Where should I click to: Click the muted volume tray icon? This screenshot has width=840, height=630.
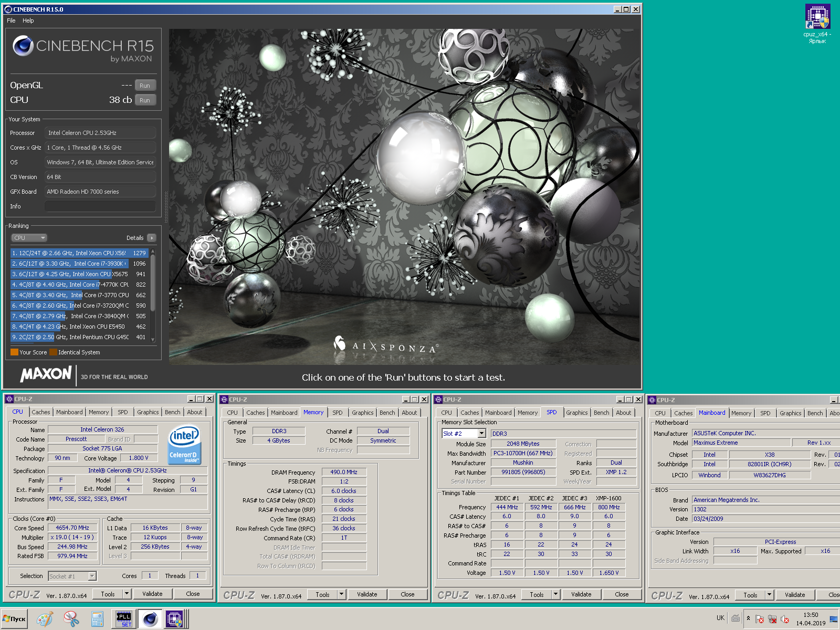click(785, 619)
